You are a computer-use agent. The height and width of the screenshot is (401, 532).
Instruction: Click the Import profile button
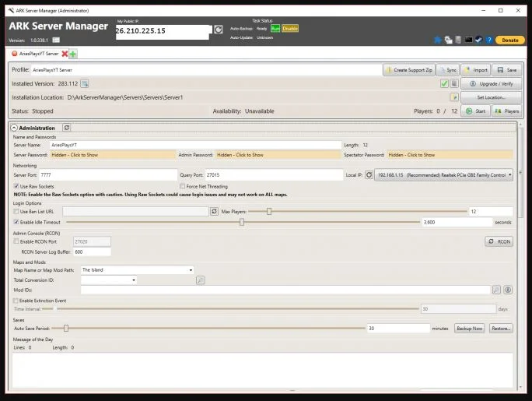pos(476,70)
